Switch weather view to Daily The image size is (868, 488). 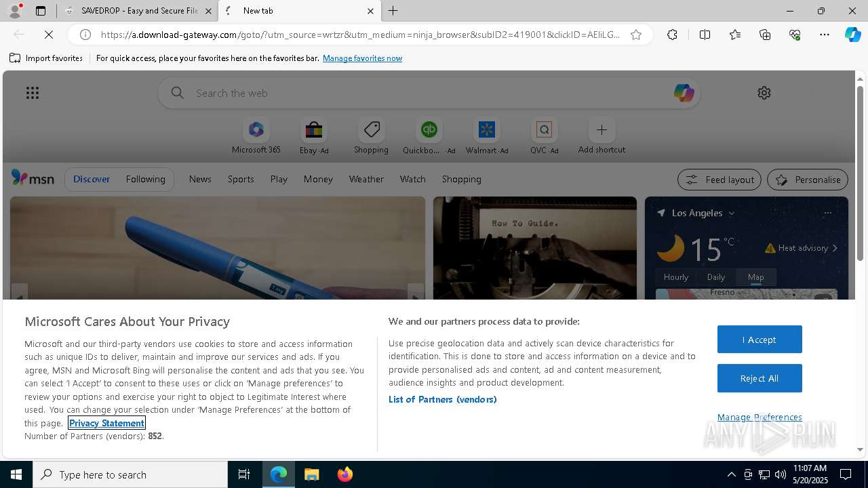716,277
